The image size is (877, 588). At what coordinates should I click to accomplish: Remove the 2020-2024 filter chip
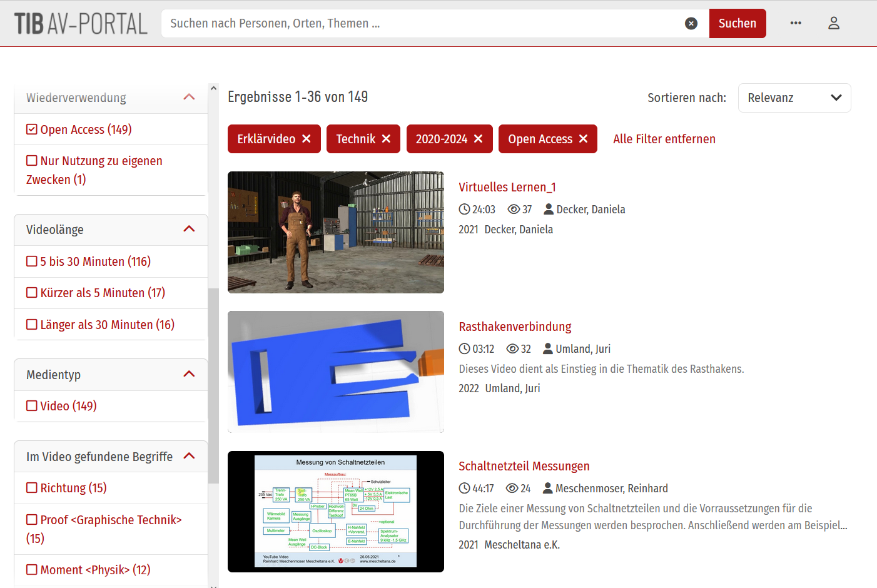pos(478,139)
